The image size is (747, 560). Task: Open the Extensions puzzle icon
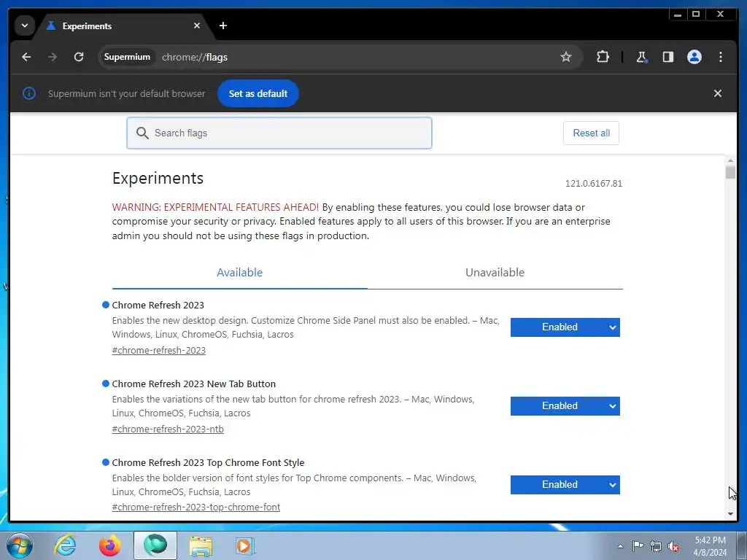pos(603,57)
